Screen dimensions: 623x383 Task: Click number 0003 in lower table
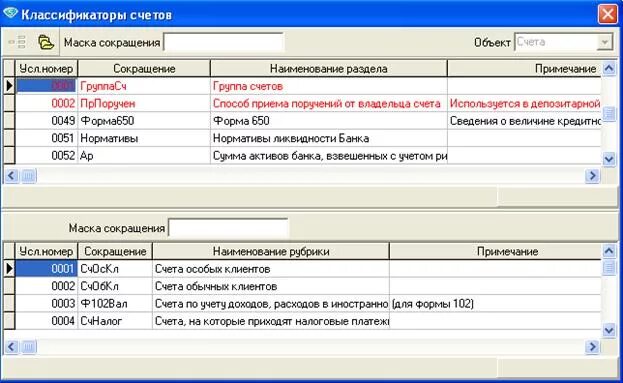coord(46,304)
